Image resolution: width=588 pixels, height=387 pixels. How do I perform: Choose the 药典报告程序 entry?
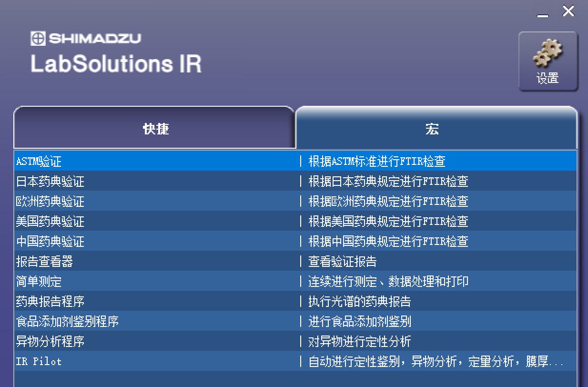pos(295,301)
